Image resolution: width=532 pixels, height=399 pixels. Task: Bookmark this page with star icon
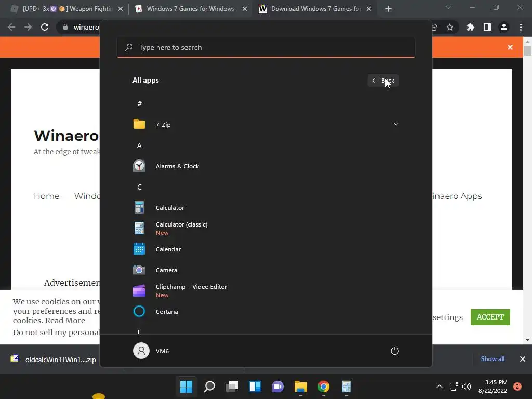tap(450, 27)
